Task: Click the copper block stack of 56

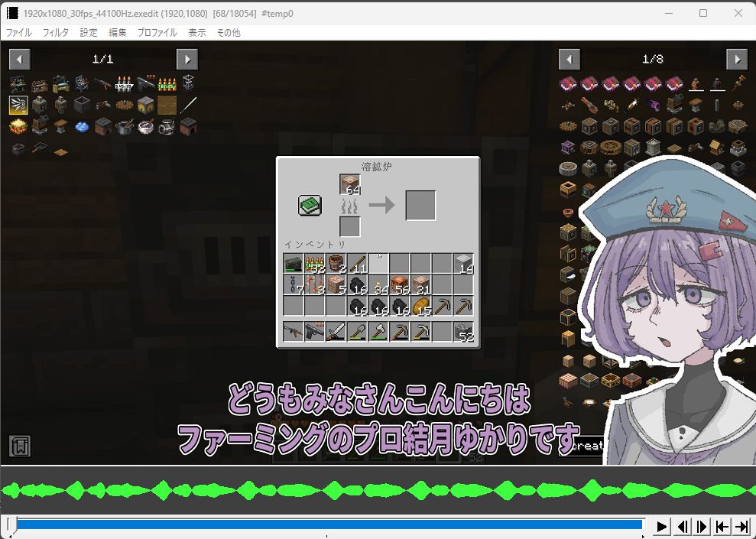Action: 400,285
